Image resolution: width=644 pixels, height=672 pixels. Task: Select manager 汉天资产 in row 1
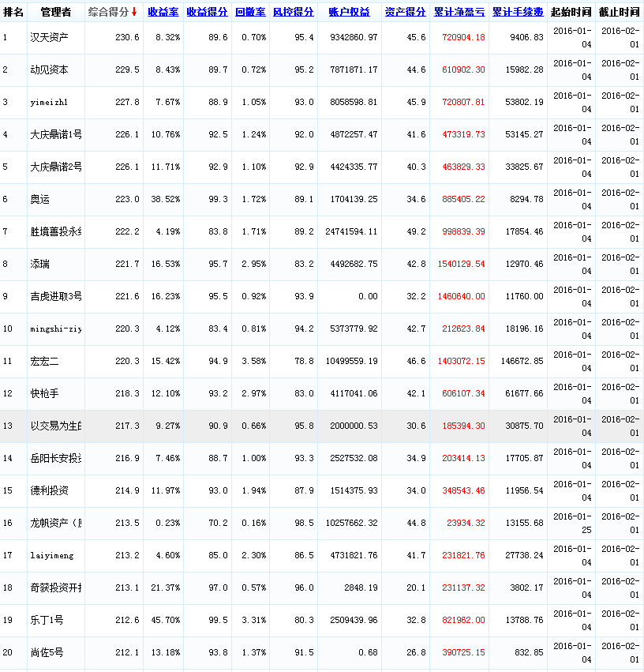coord(49,37)
